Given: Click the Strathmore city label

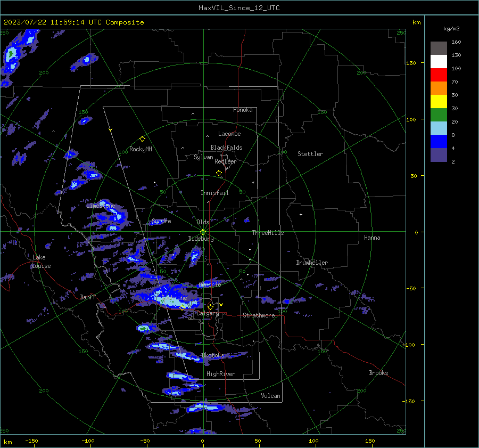Looking at the screenshot, I should (259, 315).
